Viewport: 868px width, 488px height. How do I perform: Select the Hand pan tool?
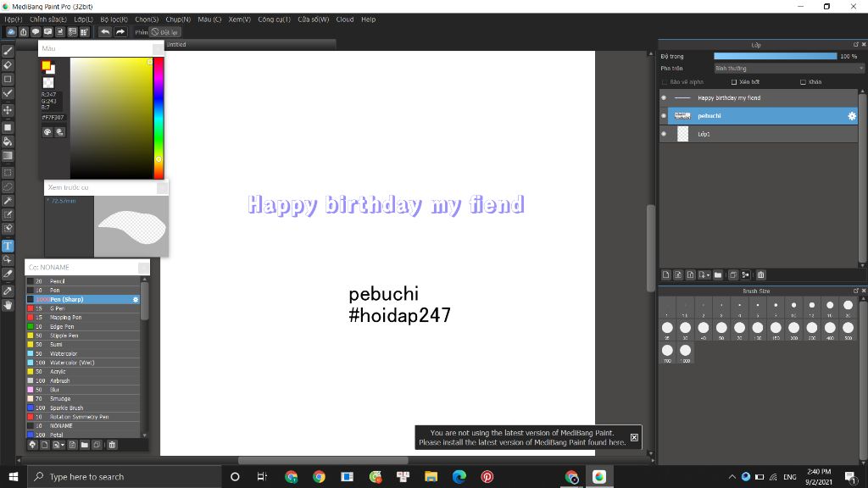[x=8, y=305]
